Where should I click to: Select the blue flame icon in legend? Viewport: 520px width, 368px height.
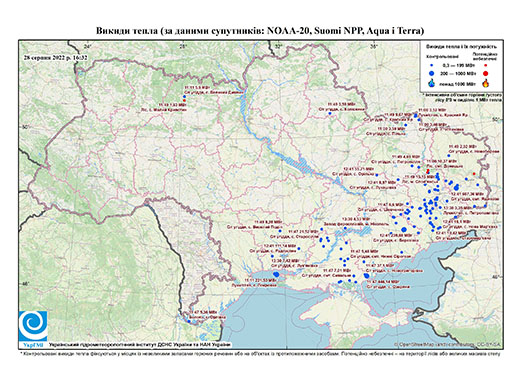pos(432,83)
